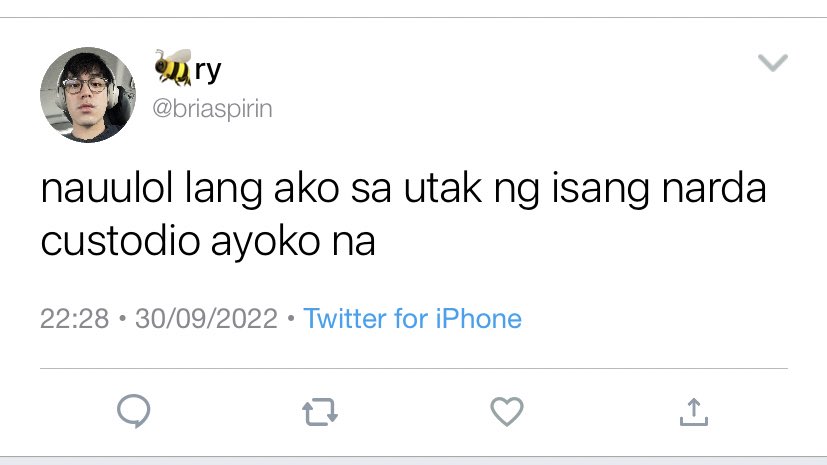The height and width of the screenshot is (465, 827).
Task: Click the bee emoji in the display name
Action: pyautogui.click(x=173, y=67)
